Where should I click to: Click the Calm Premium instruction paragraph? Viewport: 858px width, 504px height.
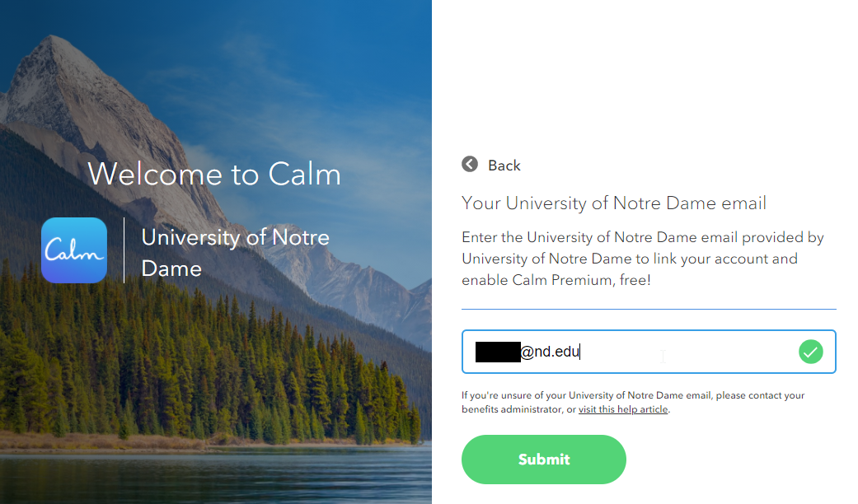[x=643, y=259]
